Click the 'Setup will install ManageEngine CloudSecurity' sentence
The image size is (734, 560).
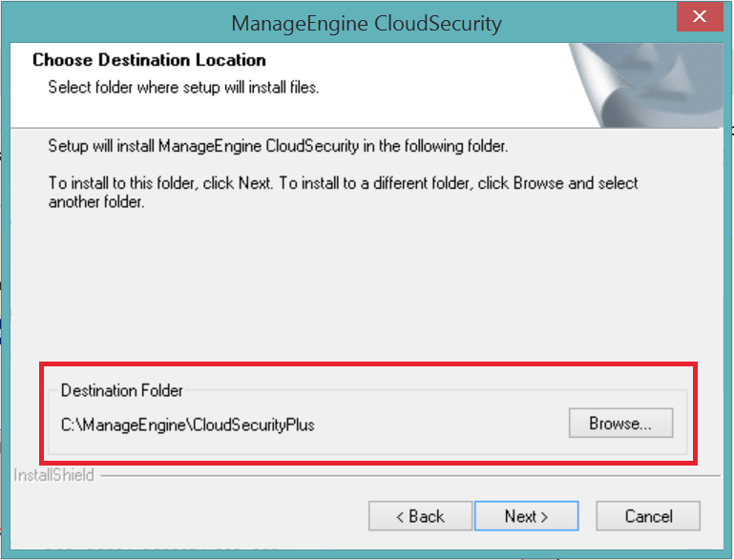point(278,148)
